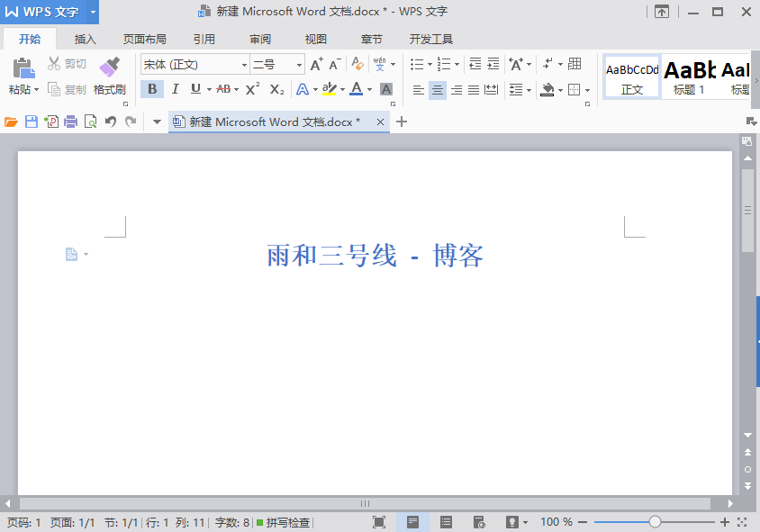The width and height of the screenshot is (760, 532).
Task: Switch to the 引用 tab
Action: (x=204, y=39)
